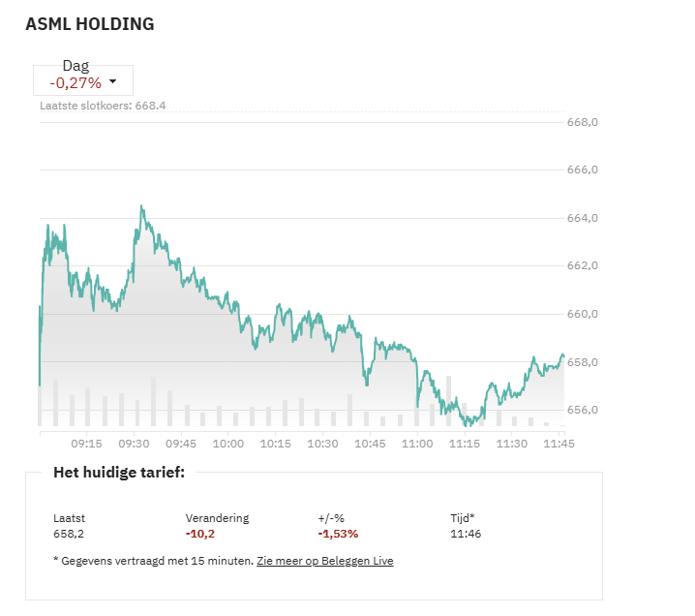The width and height of the screenshot is (695, 616).
Task: Click the 11:00 time axis label
Action: 417,443
